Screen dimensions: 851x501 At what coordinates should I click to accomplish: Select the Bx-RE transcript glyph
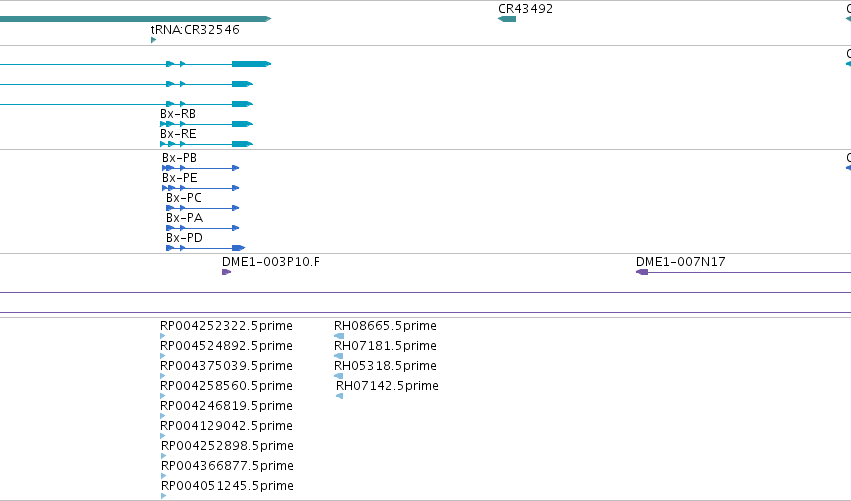pos(206,144)
